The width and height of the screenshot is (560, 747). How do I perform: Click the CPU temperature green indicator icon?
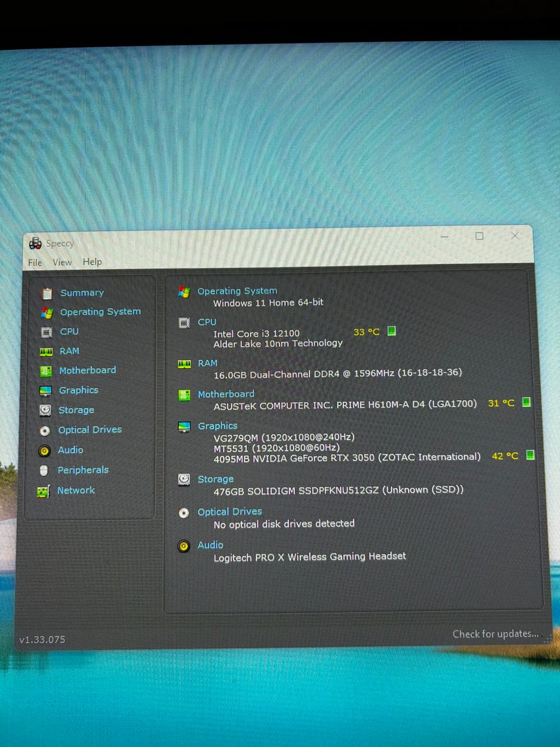391,331
